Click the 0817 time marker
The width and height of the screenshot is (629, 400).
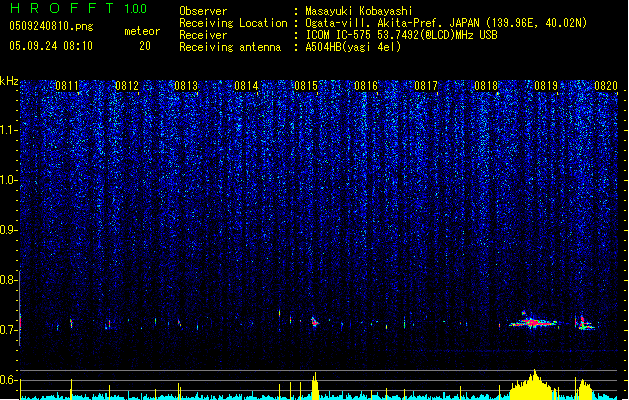(x=426, y=86)
